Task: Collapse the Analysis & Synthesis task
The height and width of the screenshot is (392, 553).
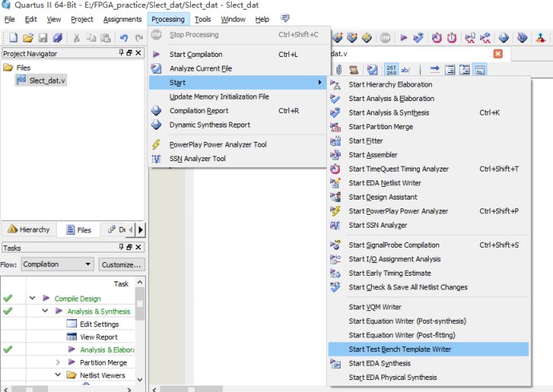Action: point(45,311)
